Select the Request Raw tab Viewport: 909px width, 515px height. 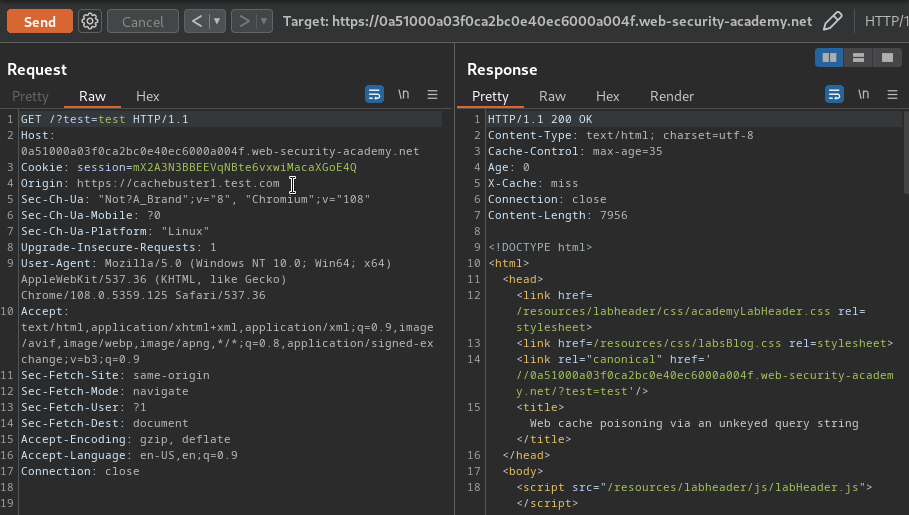[x=92, y=96]
